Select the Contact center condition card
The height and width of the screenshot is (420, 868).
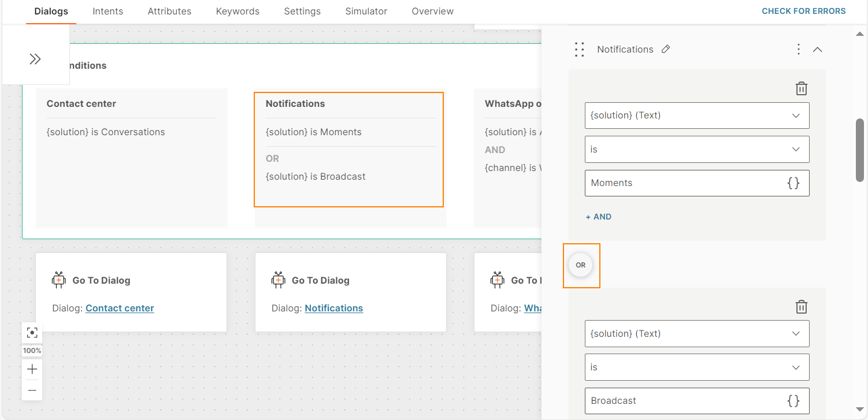click(132, 158)
